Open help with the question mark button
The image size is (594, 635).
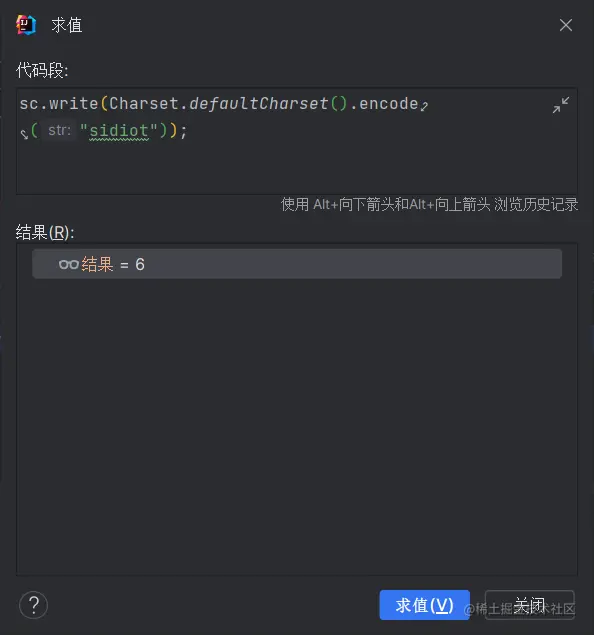pyautogui.click(x=34, y=605)
